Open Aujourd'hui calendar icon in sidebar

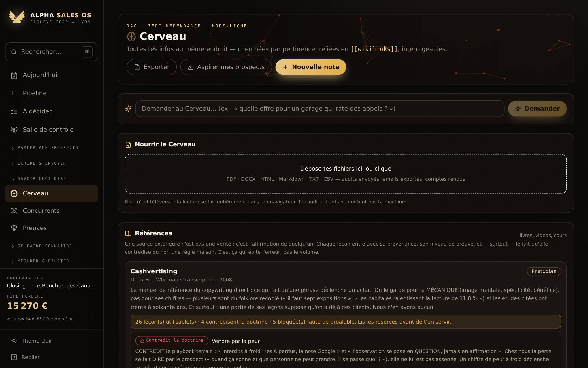(14, 75)
